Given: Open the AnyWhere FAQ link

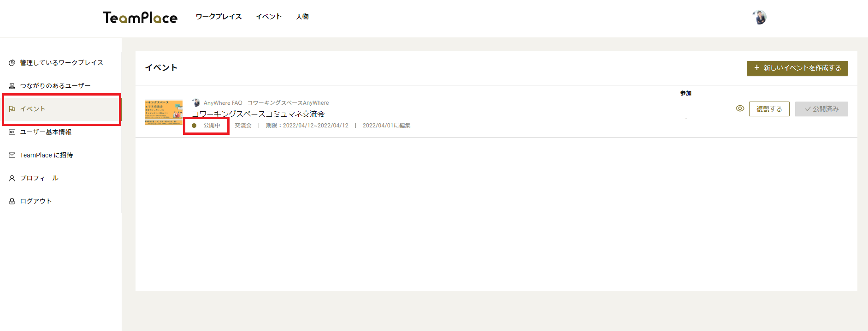Looking at the screenshot, I should (223, 103).
